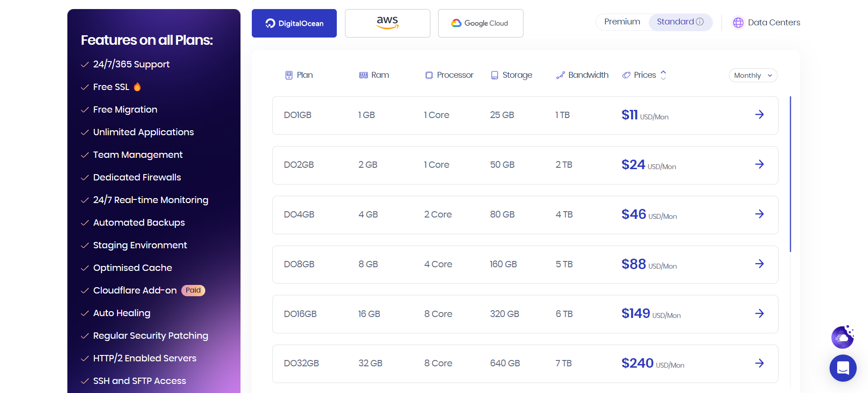The width and height of the screenshot is (868, 393).
Task: Click the SSH and SFTP Access feature
Action: pyautogui.click(x=139, y=381)
